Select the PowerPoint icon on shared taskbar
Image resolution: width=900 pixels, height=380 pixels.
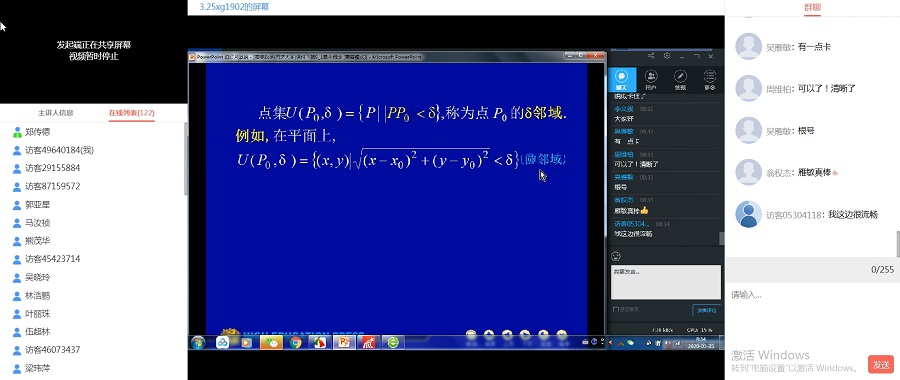[x=344, y=342]
